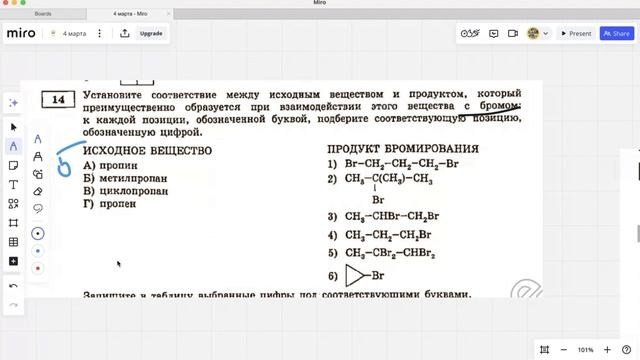640x360 pixels.
Task: Click the Upgrade button
Action: (151, 33)
